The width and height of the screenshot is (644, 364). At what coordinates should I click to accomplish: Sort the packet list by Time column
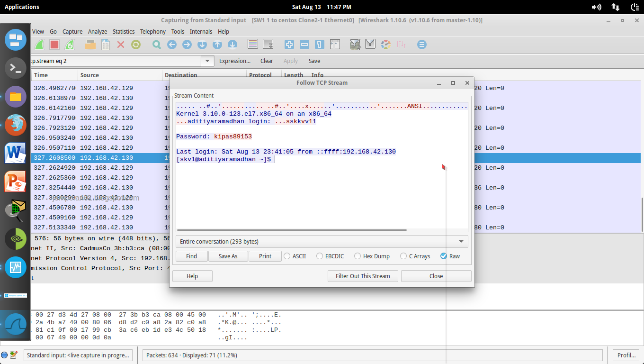55,75
